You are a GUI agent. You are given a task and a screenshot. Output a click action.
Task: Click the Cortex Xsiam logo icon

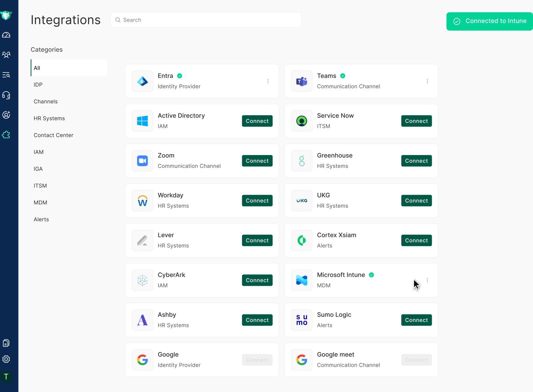[x=301, y=240]
